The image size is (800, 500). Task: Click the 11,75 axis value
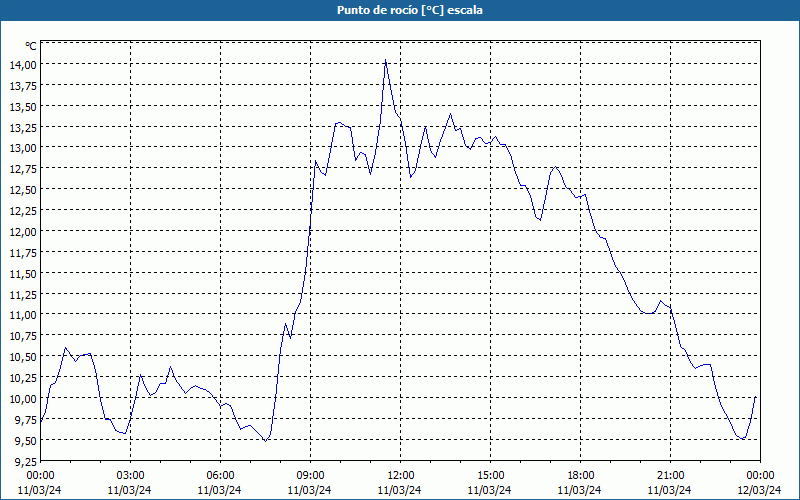point(23,253)
